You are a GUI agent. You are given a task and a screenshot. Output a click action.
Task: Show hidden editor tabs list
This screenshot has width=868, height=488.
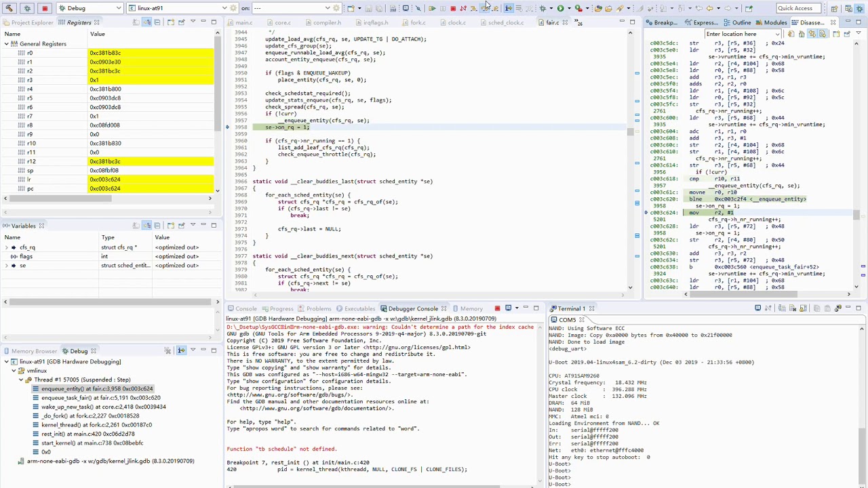pyautogui.click(x=579, y=23)
